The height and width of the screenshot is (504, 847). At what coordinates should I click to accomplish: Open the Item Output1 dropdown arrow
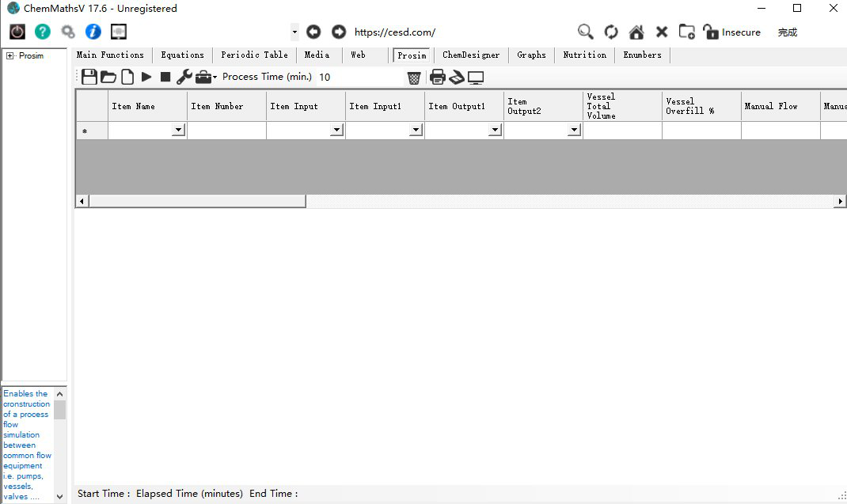tap(495, 131)
